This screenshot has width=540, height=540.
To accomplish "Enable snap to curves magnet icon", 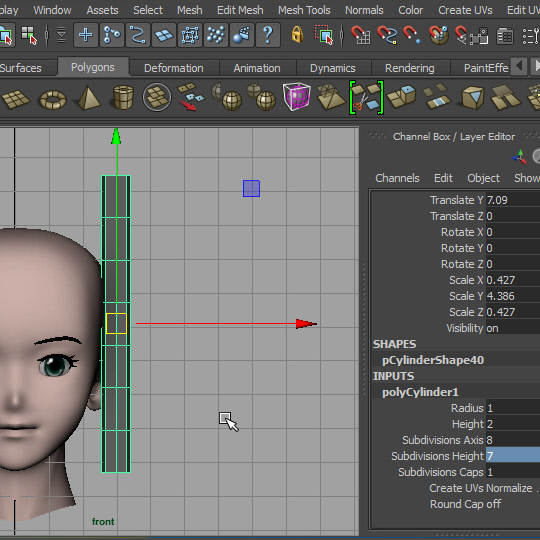I will coord(387,35).
